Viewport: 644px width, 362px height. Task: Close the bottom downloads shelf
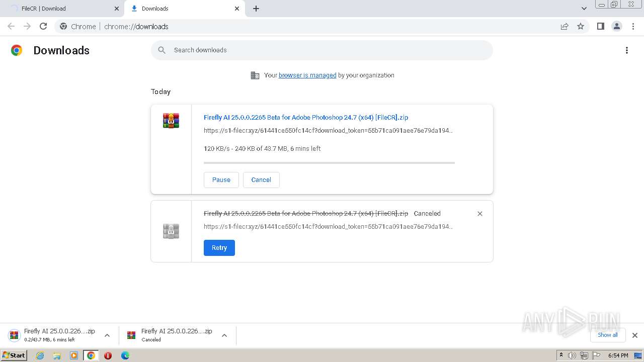tap(635, 335)
